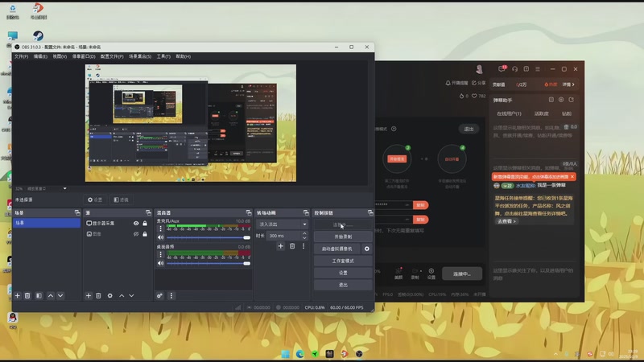The height and width of the screenshot is (362, 644).
Task: Open 帮助(H) menu in OBS
Action: 184,56
